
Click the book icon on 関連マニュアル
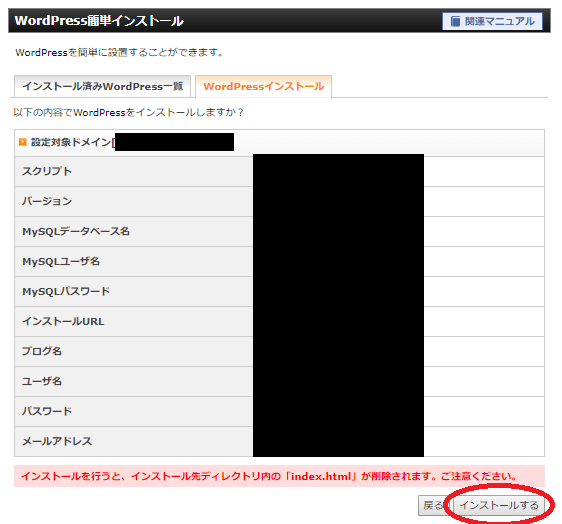pyautogui.click(x=455, y=21)
